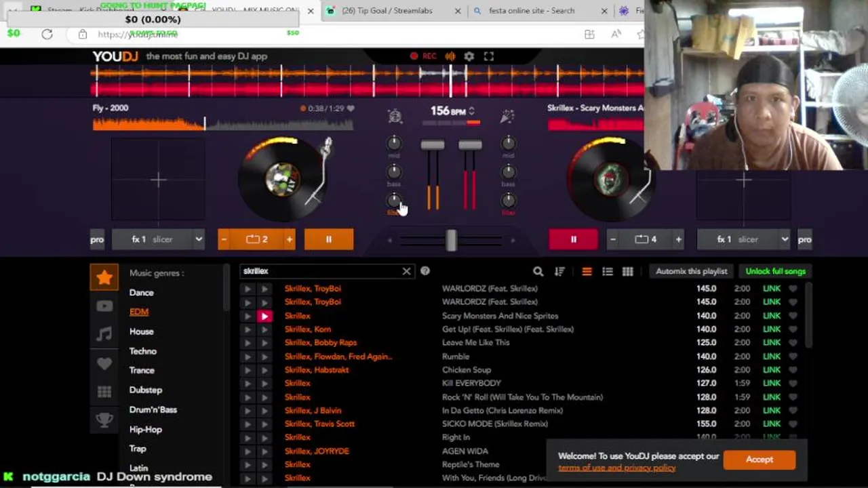Click the crossfader handle
The image size is (868, 488).
(451, 240)
